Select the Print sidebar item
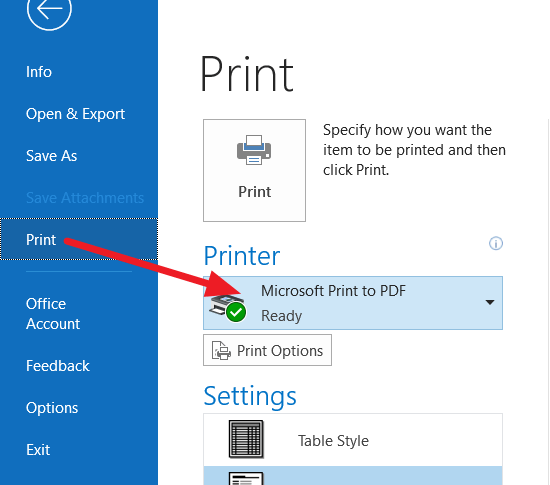Image resolution: width=550 pixels, height=485 pixels. tap(79, 239)
